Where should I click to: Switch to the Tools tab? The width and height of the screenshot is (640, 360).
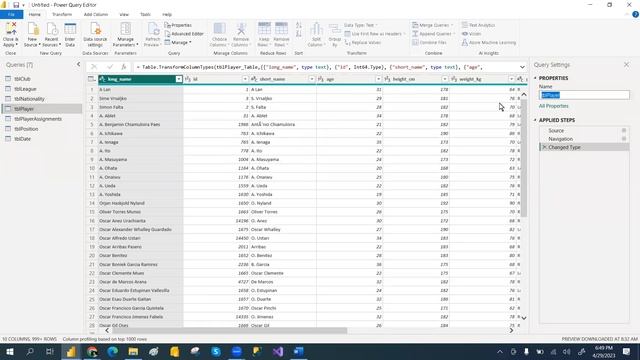(x=145, y=14)
